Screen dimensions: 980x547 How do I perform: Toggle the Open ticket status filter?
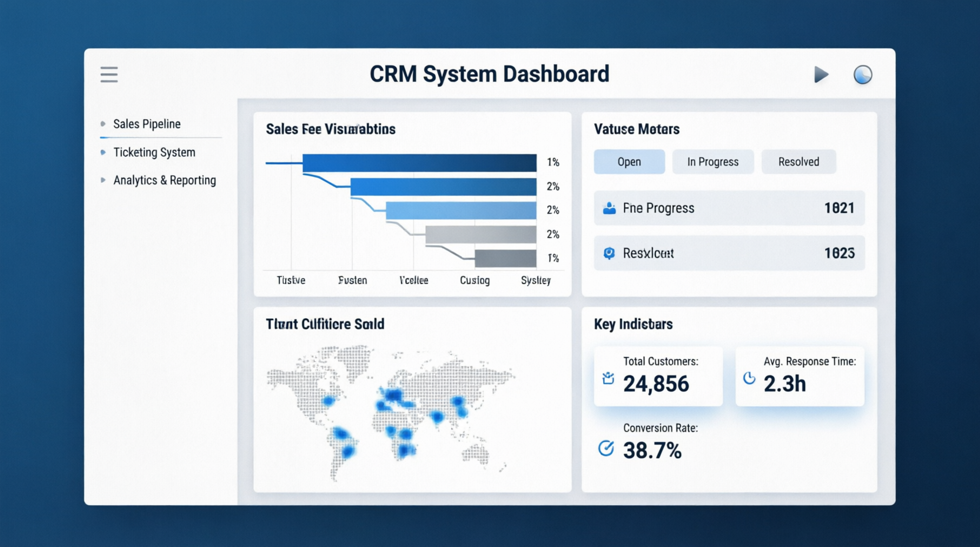tap(629, 162)
